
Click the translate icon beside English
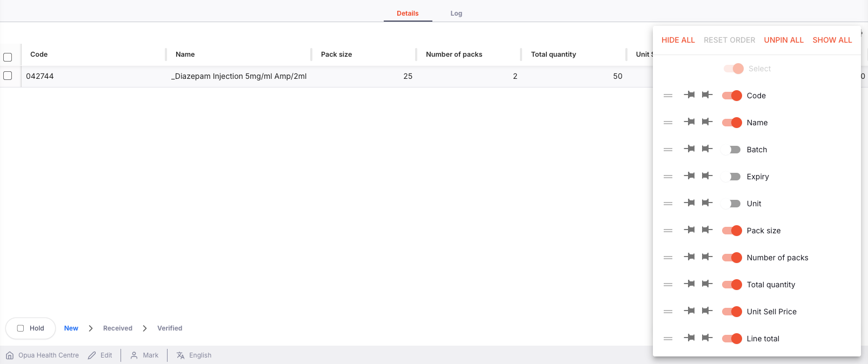(181, 355)
